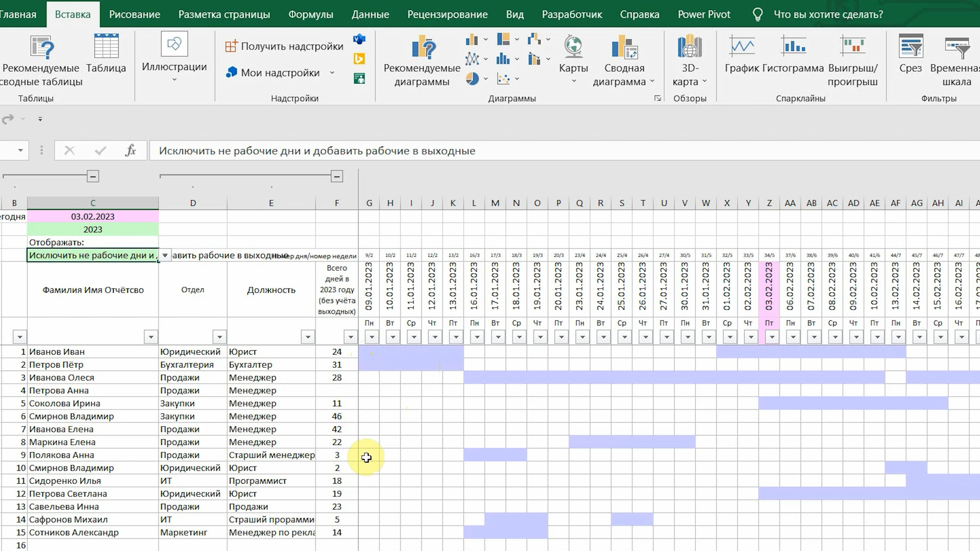The width and height of the screenshot is (980, 551).
Task: Click the Таблица insert table icon
Action: [x=106, y=46]
